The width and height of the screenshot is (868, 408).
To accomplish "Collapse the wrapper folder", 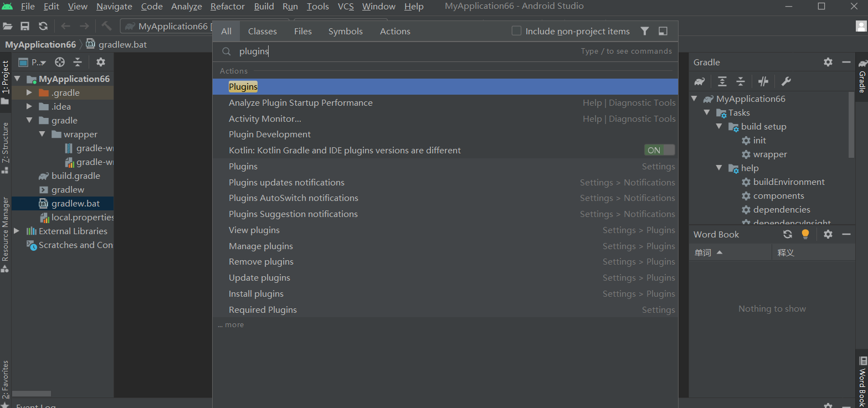I will point(42,135).
